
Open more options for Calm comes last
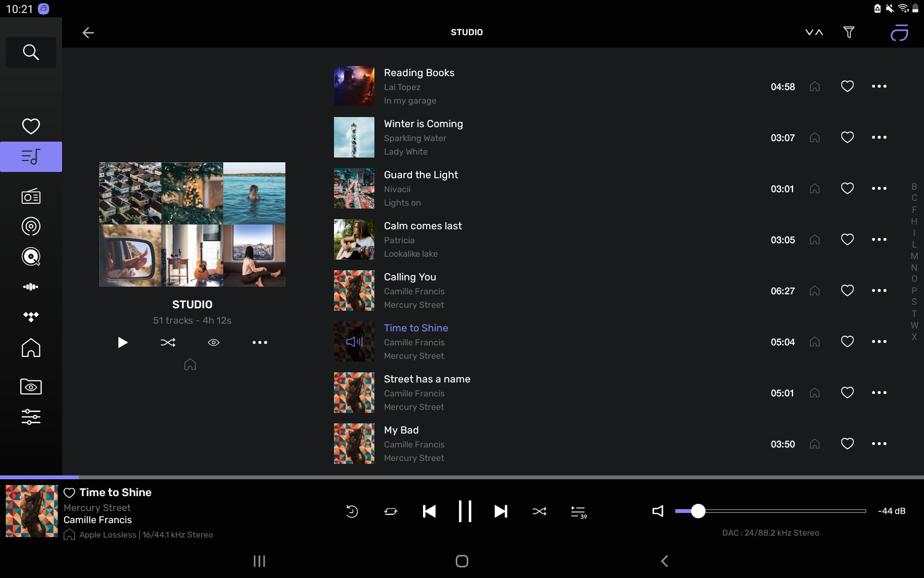pos(879,239)
